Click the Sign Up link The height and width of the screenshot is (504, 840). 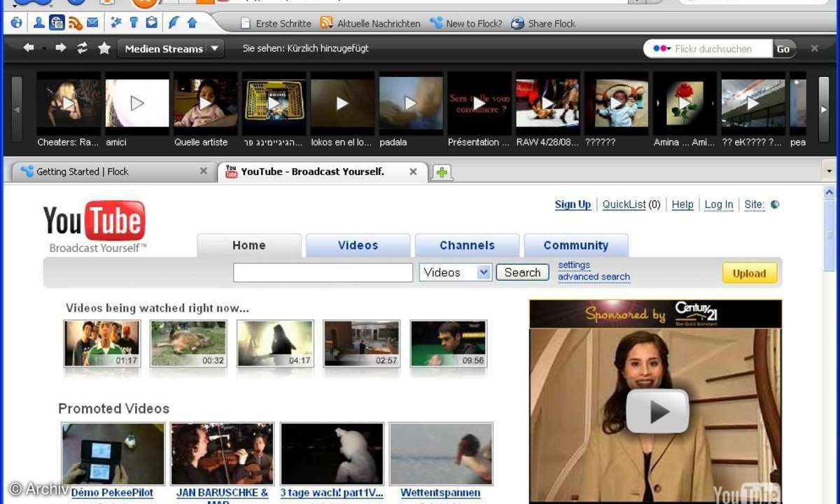(573, 205)
